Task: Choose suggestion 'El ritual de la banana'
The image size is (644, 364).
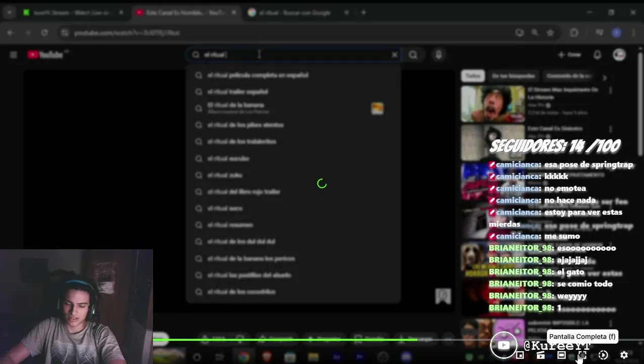Action: 293,108
